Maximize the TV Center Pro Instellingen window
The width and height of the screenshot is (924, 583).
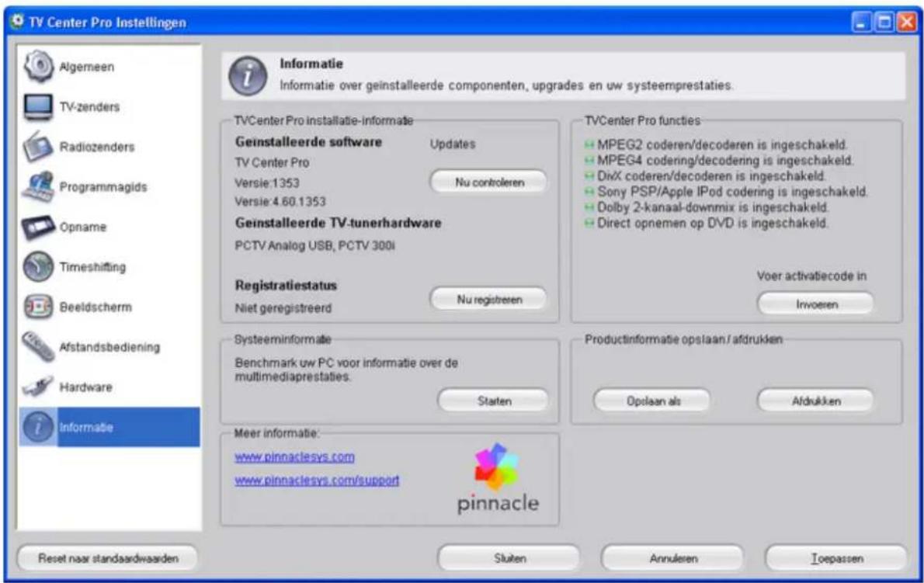point(884,23)
